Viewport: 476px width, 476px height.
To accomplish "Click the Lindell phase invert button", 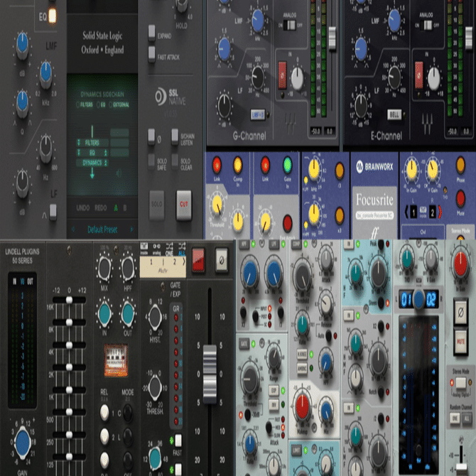I will pos(222,259).
